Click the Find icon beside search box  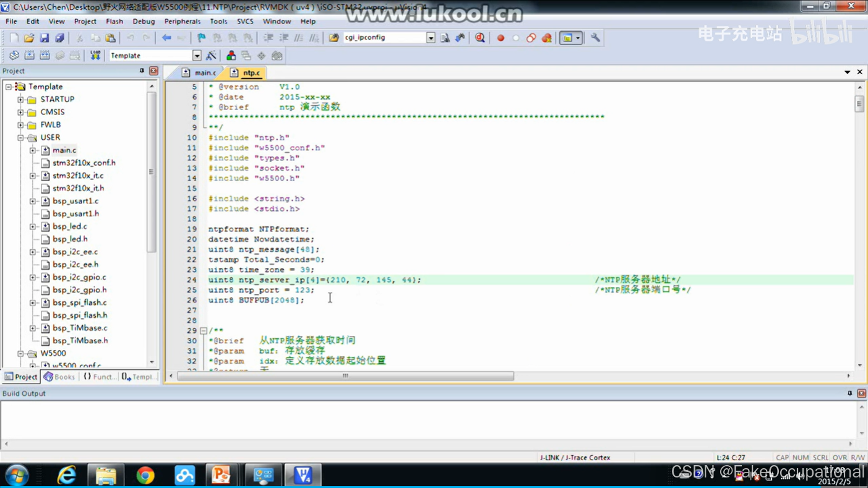445,38
